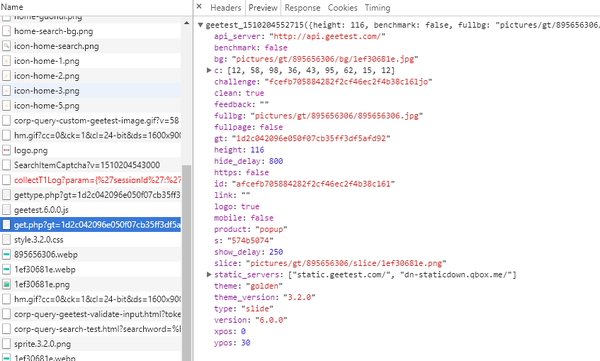Select the icon-home-search.png request
Viewport: 600px width, 361px height.
91,46
